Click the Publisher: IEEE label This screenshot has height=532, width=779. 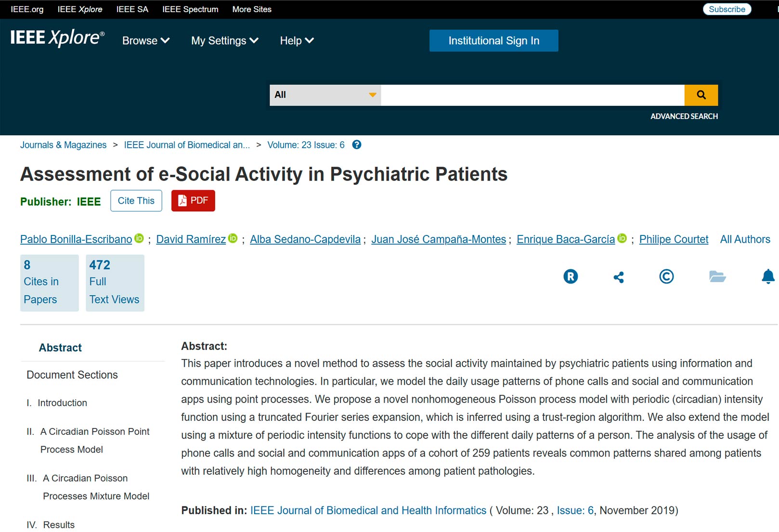[61, 202]
